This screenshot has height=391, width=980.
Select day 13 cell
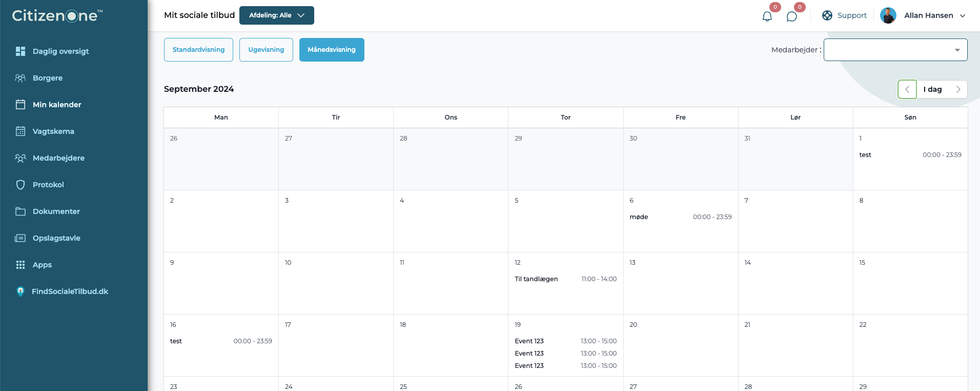click(681, 283)
